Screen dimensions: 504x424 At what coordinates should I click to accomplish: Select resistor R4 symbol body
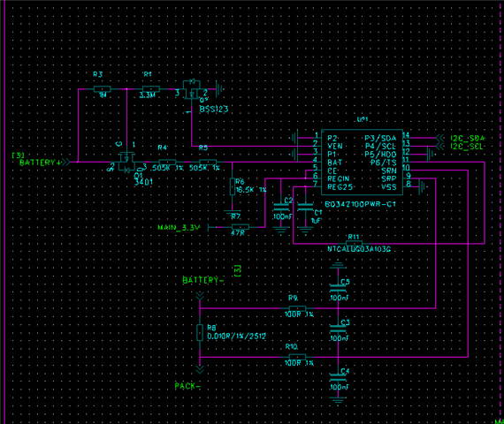(x=167, y=162)
